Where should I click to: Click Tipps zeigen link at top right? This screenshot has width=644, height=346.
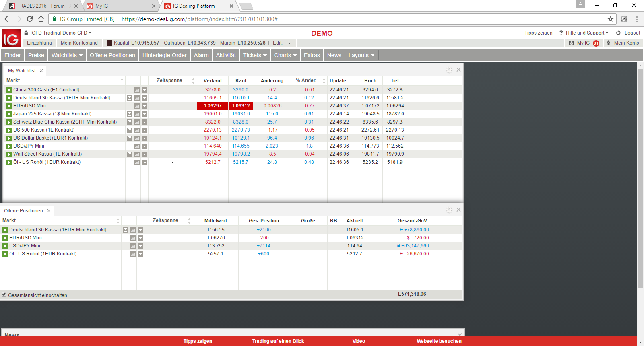538,33
